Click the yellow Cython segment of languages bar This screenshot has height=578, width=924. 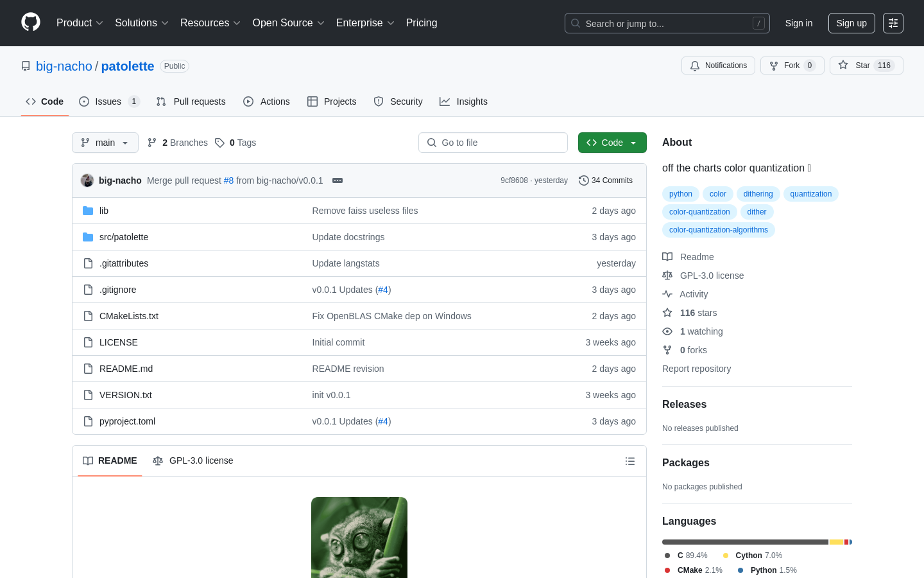coord(836,542)
